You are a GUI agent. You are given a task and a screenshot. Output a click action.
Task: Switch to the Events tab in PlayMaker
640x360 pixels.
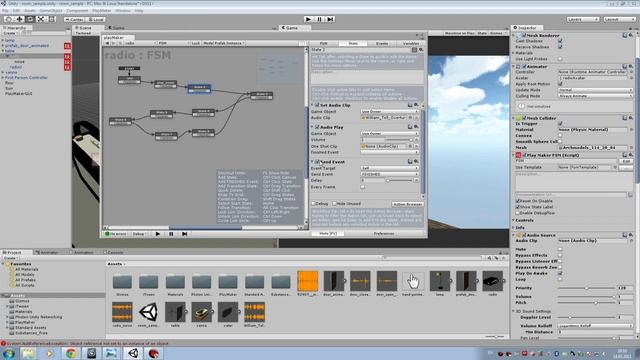coord(382,43)
